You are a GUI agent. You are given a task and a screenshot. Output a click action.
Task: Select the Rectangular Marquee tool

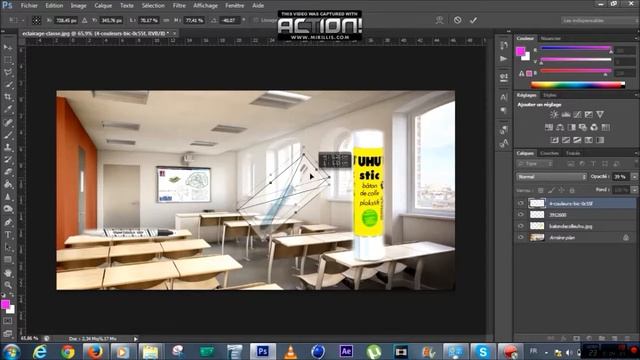8,60
